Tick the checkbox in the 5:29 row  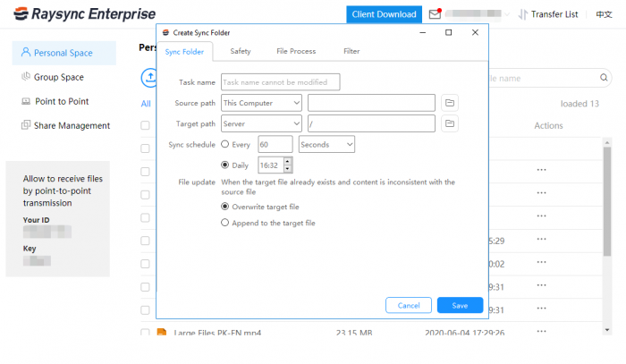tap(145, 241)
